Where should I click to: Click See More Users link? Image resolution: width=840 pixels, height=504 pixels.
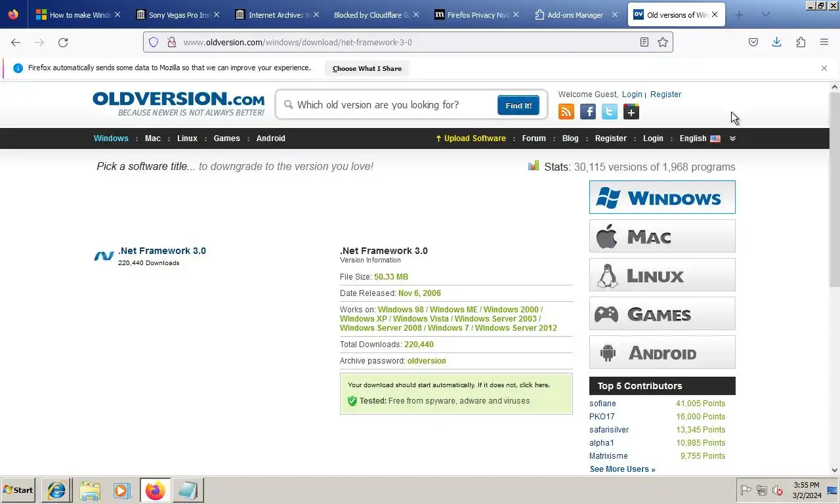click(622, 469)
